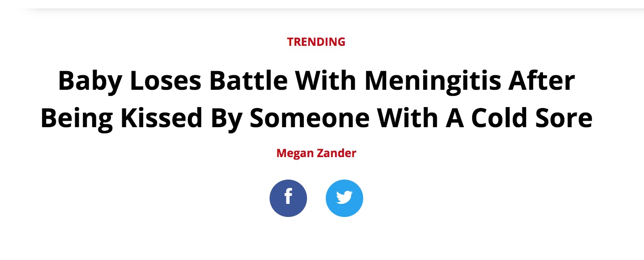Select the headline line starting 'Being Kissed By'
Viewport: 644px width, 260px height.
point(316,118)
